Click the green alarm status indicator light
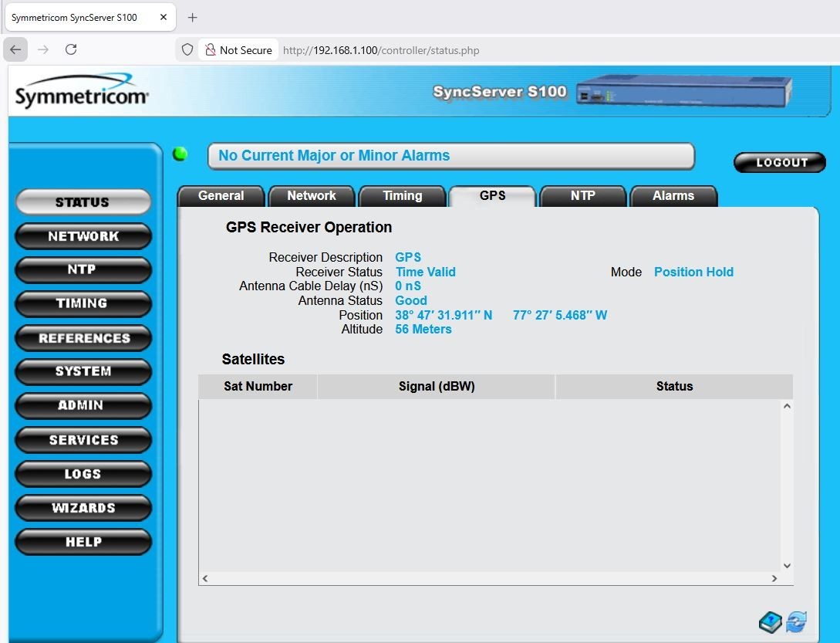 coord(180,154)
